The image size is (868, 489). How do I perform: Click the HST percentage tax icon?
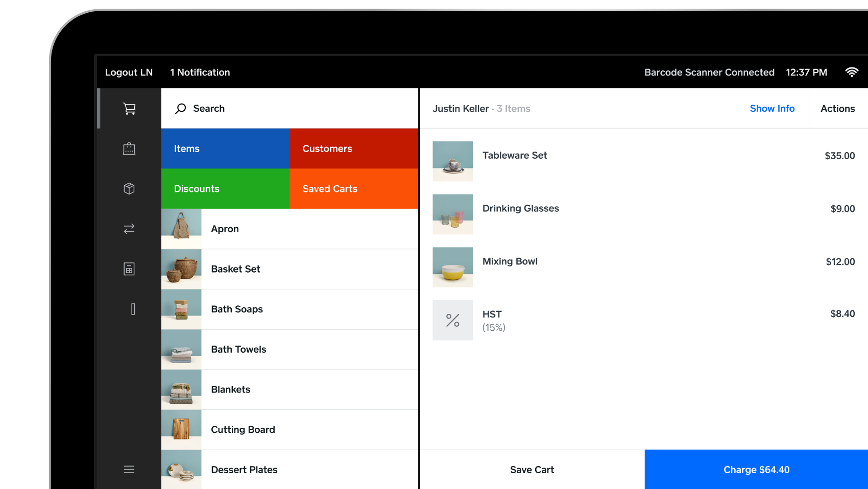click(x=452, y=320)
